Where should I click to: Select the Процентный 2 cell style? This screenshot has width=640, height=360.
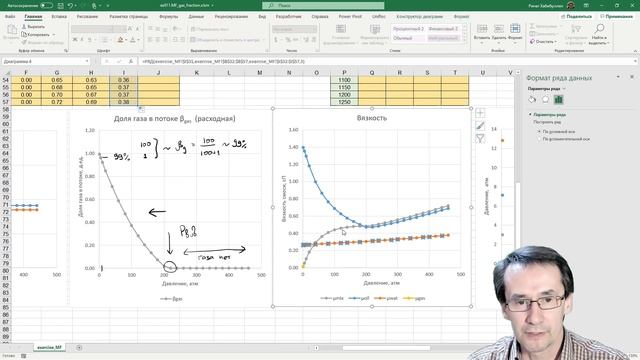pos(408,29)
